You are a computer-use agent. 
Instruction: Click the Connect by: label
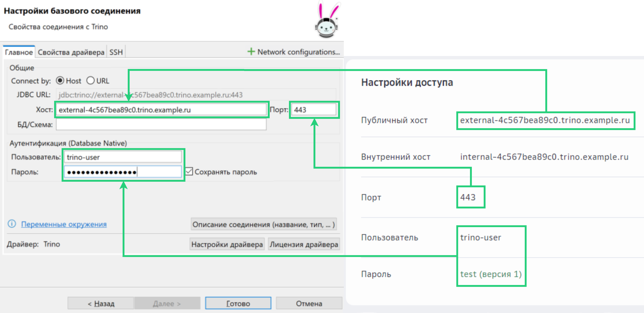31,81
